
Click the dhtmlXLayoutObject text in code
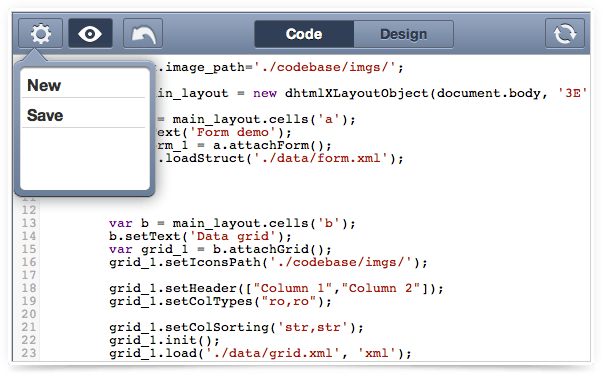pyautogui.click(x=356, y=93)
